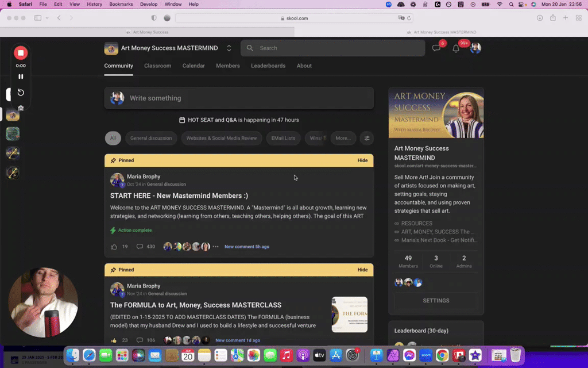The height and width of the screenshot is (368, 588).
Task: Go back in Safari history
Action: point(59,18)
